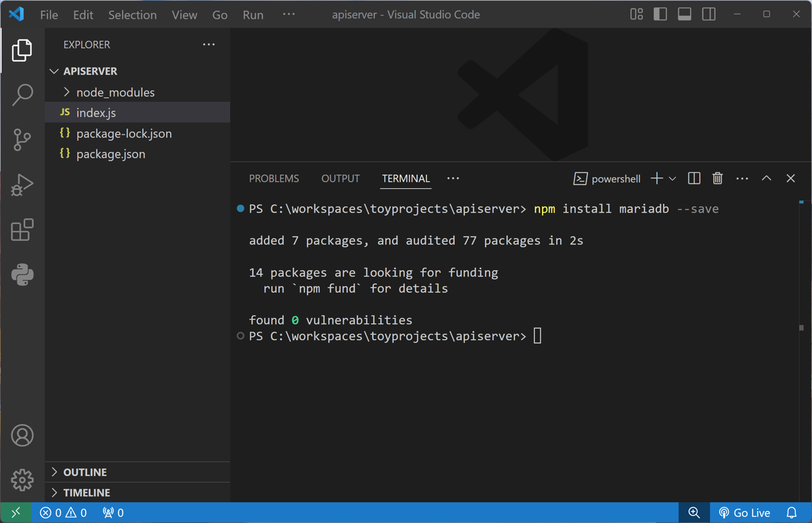The image size is (812, 523).
Task: Open the Run and Debug view
Action: tap(22, 185)
